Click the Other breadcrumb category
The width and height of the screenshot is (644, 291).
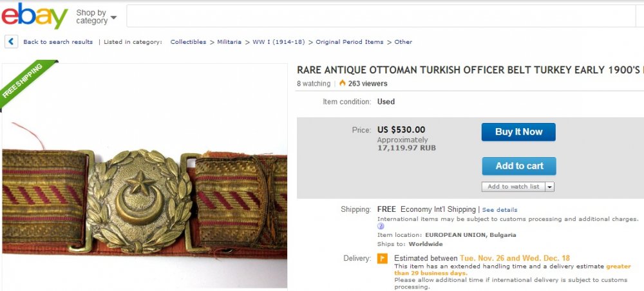(x=403, y=42)
